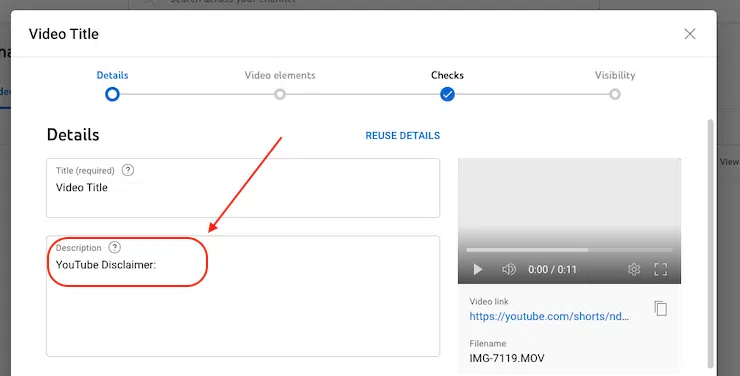The width and height of the screenshot is (740, 376).
Task: Open the youtube.com/shorts video link
Action: point(549,316)
